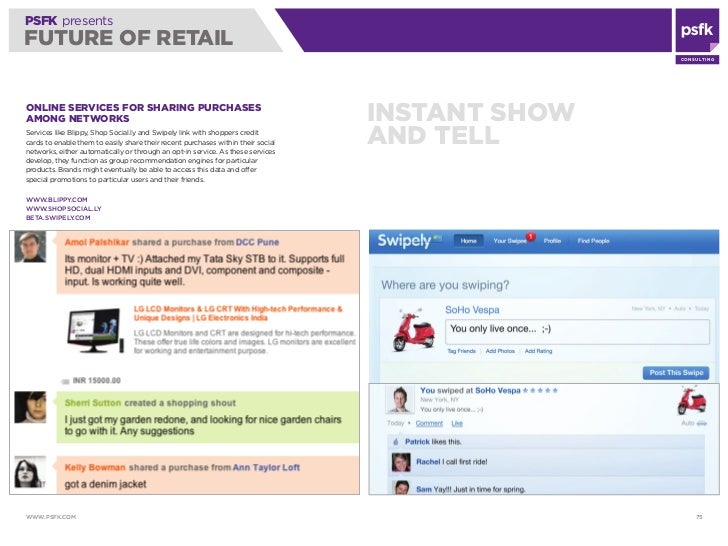
Task: Open the www.shopsocial.ly link
Action: coord(64,208)
